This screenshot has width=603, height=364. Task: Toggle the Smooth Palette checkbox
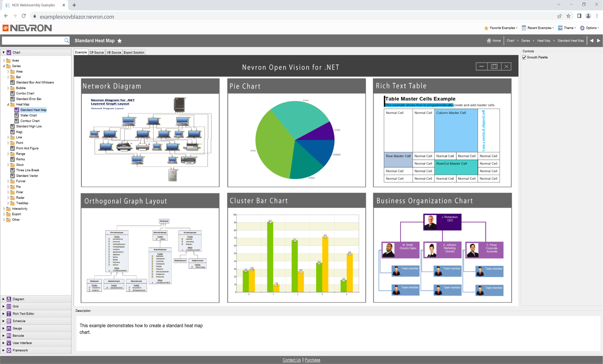coord(524,57)
